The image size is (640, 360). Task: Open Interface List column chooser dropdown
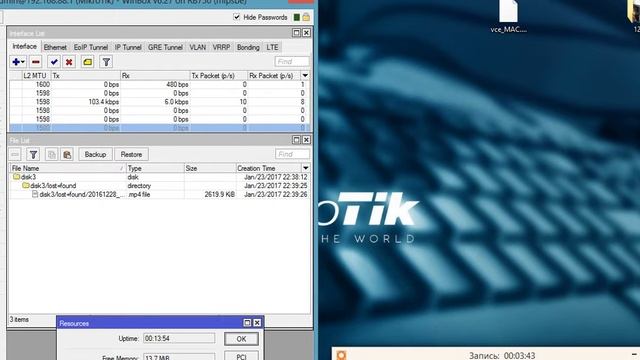pos(305,76)
